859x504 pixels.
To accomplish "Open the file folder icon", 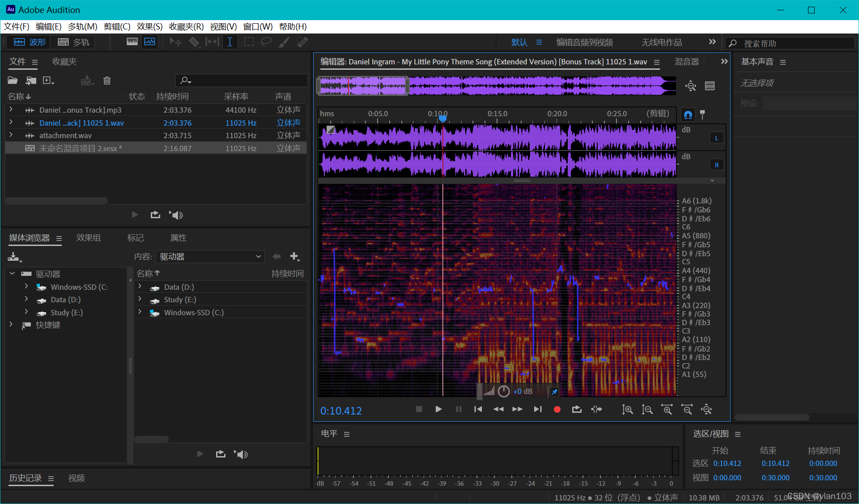I will point(13,80).
